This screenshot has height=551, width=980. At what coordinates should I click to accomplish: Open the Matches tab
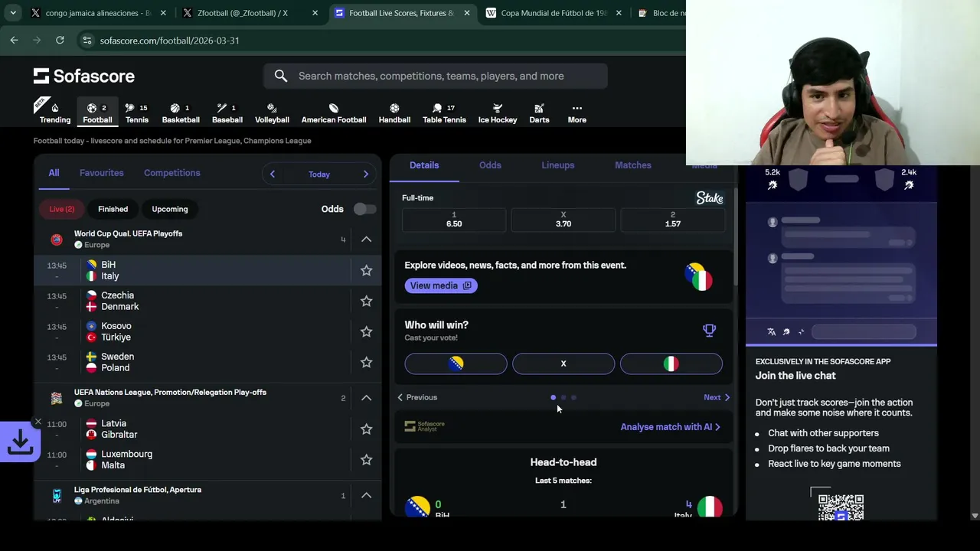click(x=633, y=165)
